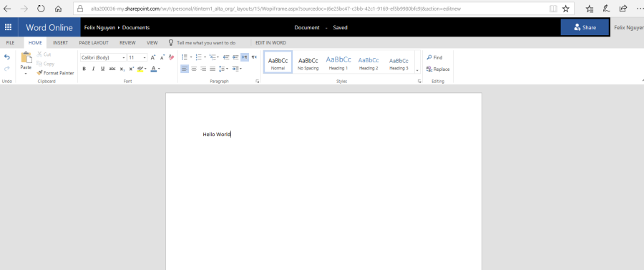Open the line spacing options
Screen dimensions: 644x270
(x=223, y=69)
